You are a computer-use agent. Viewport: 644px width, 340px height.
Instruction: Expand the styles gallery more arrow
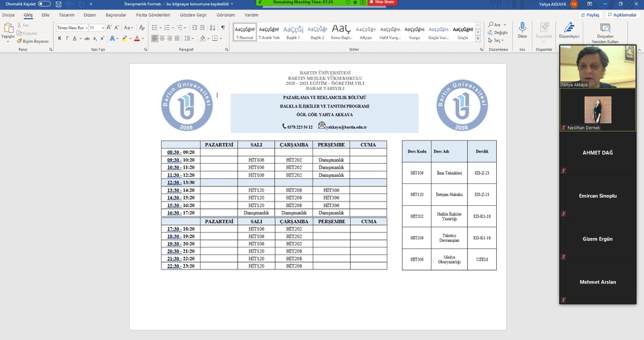[478, 38]
